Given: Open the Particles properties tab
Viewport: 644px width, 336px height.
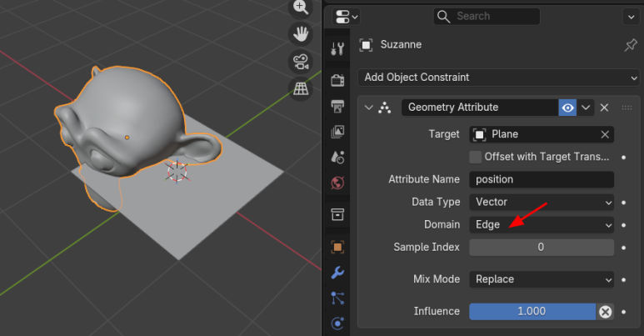Looking at the screenshot, I should [x=337, y=298].
